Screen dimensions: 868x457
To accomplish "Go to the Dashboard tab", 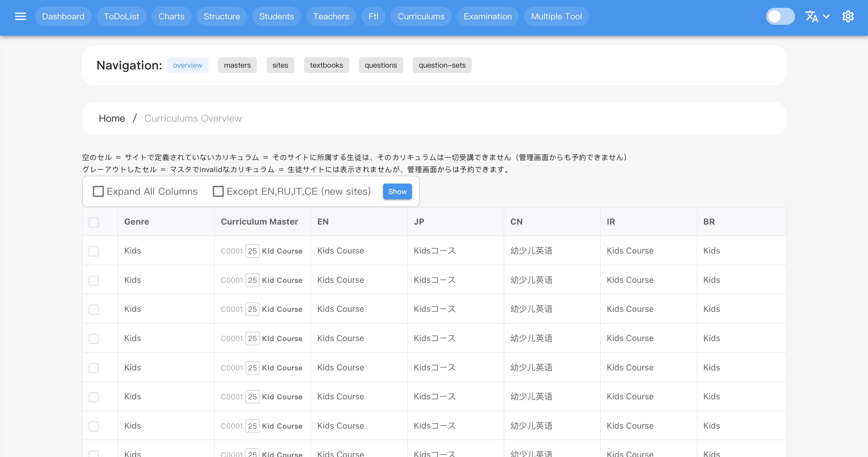I will coord(63,16).
